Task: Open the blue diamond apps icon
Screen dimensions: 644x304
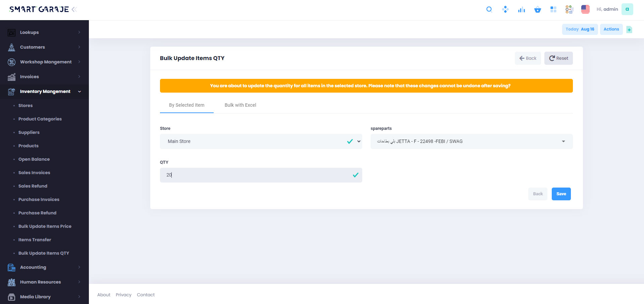Action: coord(505,9)
